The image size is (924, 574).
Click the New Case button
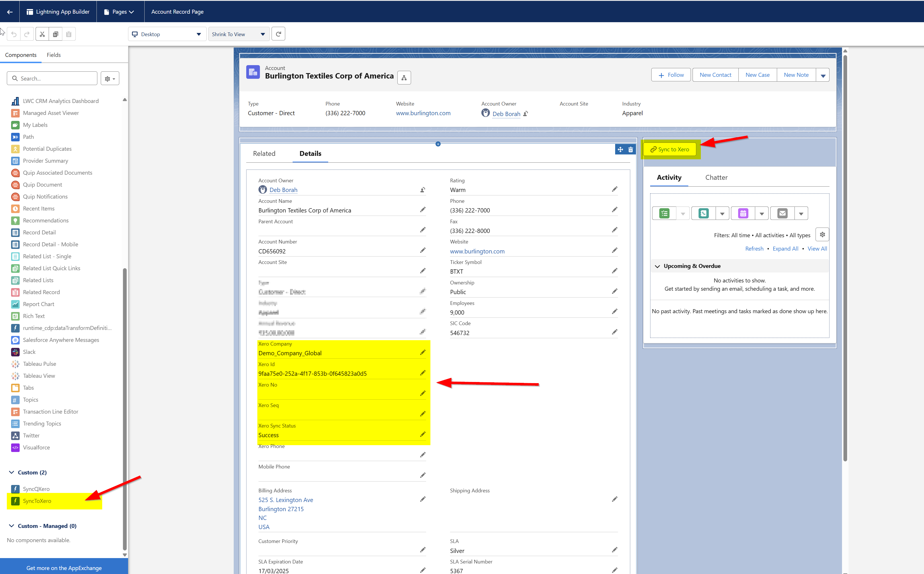(x=757, y=75)
